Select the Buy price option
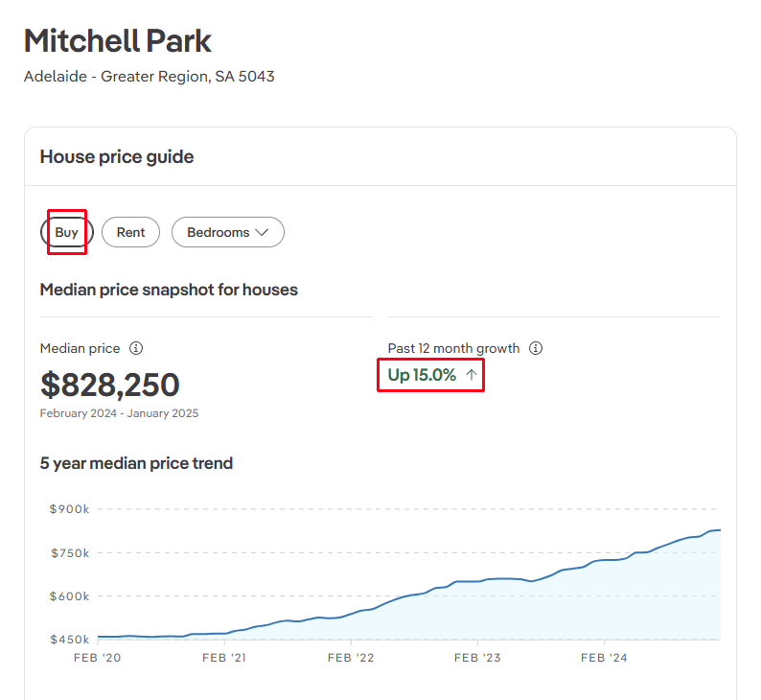The image size is (761, 700). pyautogui.click(x=67, y=232)
